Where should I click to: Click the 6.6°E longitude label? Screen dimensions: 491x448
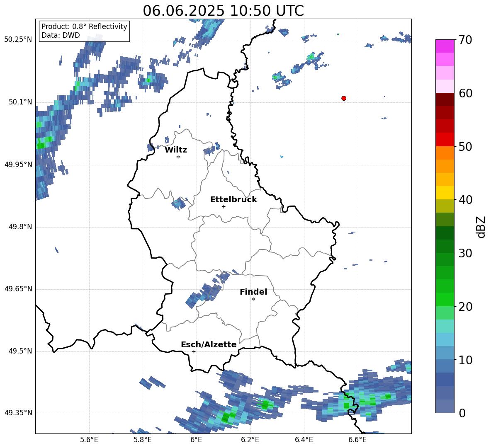(357, 440)
